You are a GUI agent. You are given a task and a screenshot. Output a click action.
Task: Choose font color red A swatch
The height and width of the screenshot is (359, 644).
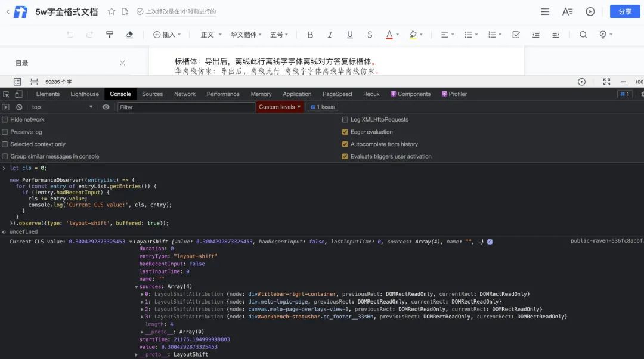click(x=389, y=35)
